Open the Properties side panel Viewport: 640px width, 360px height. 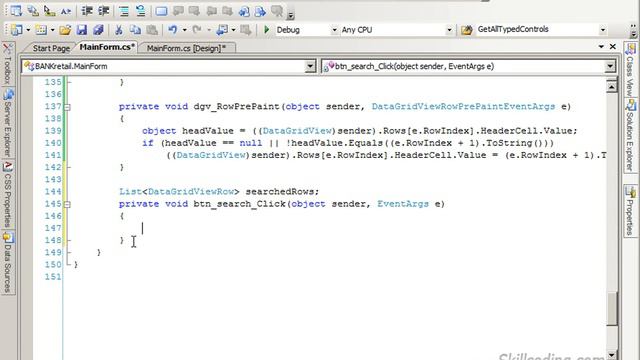click(630, 210)
